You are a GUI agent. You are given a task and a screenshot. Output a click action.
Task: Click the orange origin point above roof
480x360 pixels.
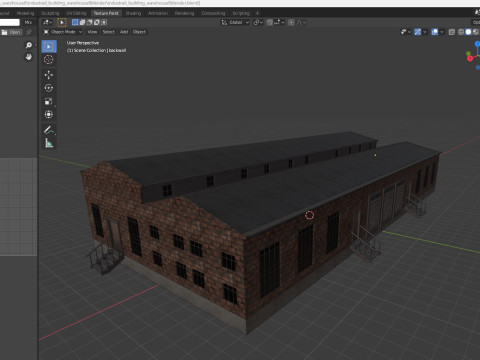click(375, 155)
